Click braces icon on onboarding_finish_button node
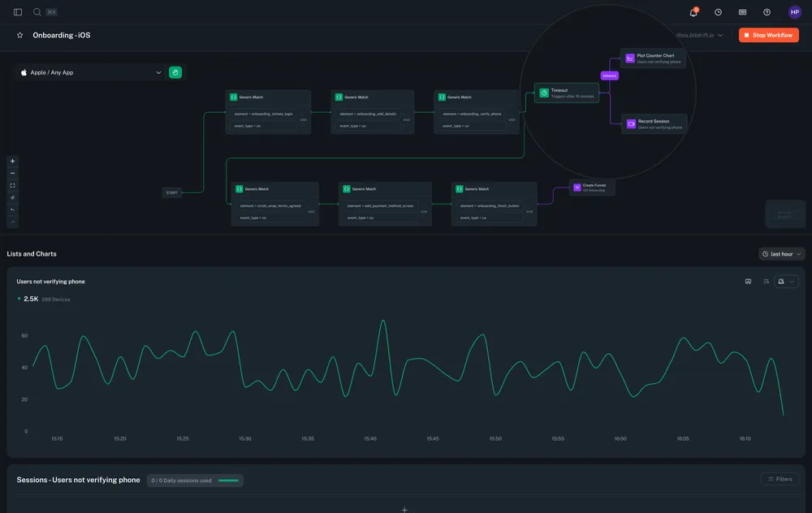812x513 pixels. (460, 189)
